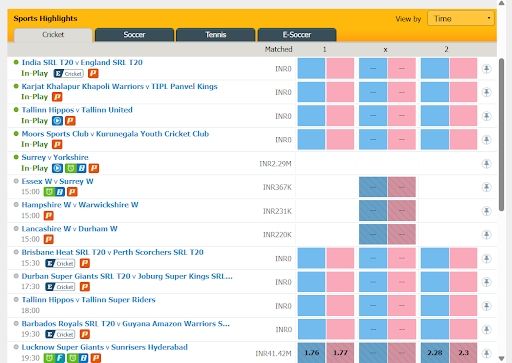Click the scroll up arrow at top right
The width and height of the screenshot is (512, 363).
tap(501, 3)
